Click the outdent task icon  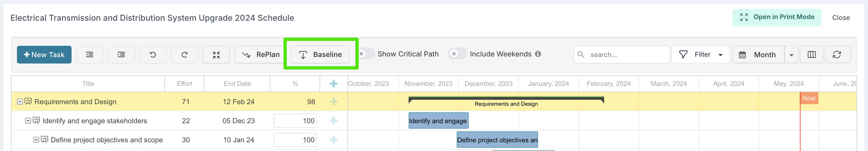pyautogui.click(x=89, y=55)
